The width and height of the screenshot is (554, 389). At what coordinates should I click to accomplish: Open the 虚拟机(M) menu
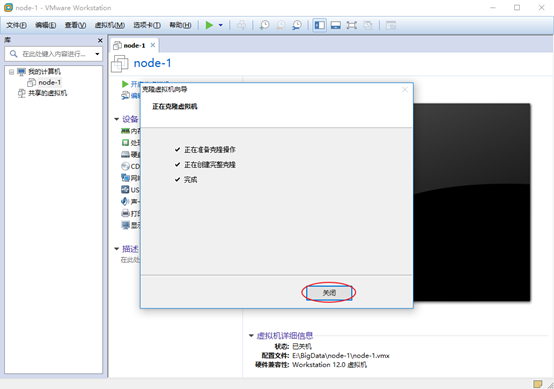[110, 25]
